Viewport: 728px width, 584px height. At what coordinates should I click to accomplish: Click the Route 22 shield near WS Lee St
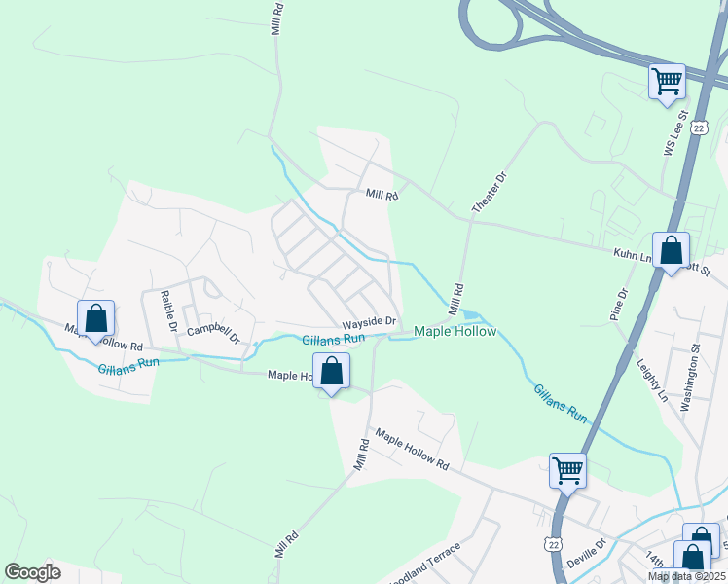point(699,128)
